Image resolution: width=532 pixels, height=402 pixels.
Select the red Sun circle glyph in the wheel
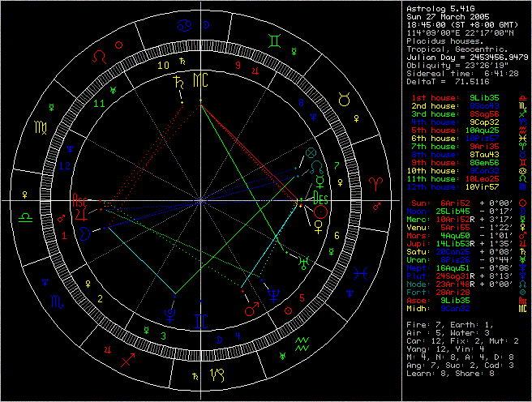coord(320,212)
